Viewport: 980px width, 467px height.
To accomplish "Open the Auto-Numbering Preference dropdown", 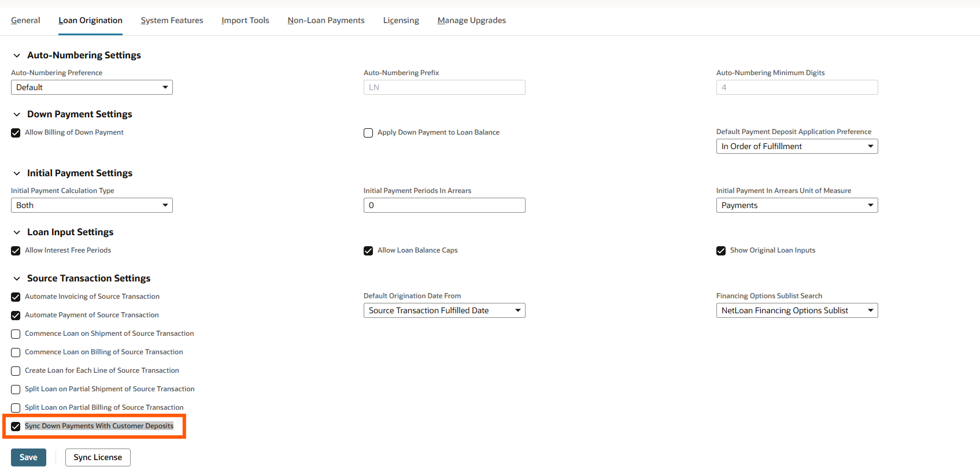I will click(91, 87).
